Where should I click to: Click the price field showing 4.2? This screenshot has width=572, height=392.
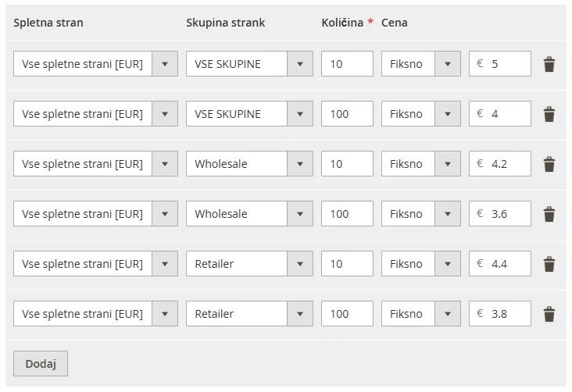[x=506, y=164]
